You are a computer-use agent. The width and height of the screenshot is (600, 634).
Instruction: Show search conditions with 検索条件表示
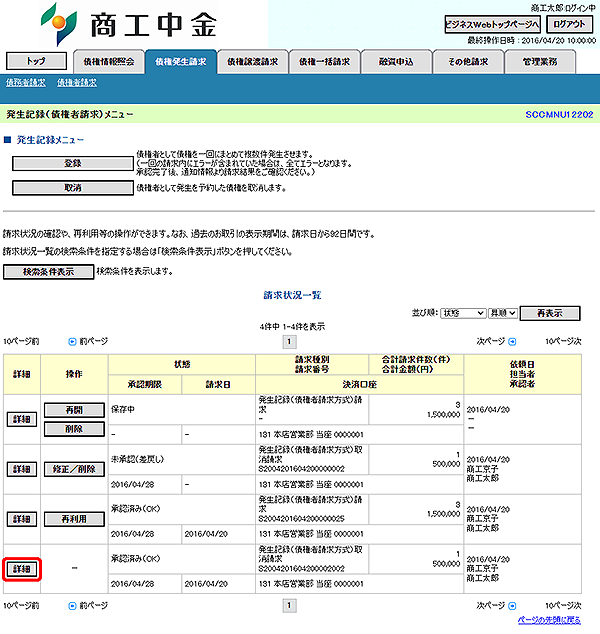[49, 272]
